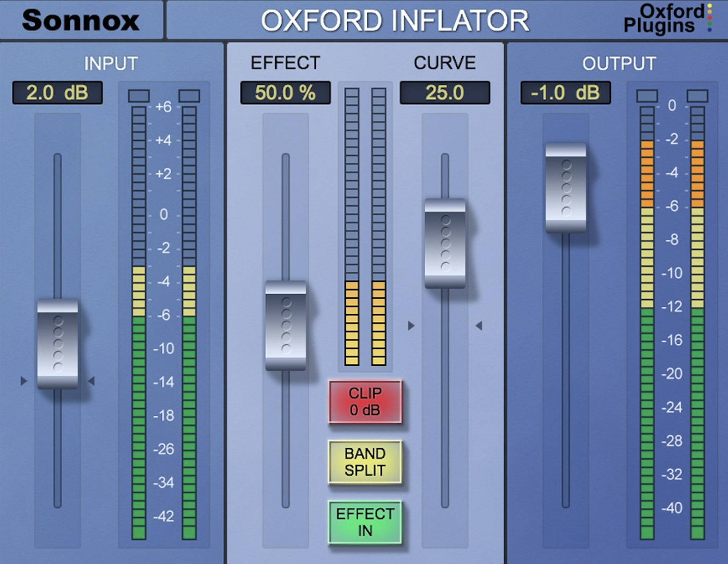Toggle the CLIP 0 dB button
This screenshot has width=728, height=564.
(365, 402)
